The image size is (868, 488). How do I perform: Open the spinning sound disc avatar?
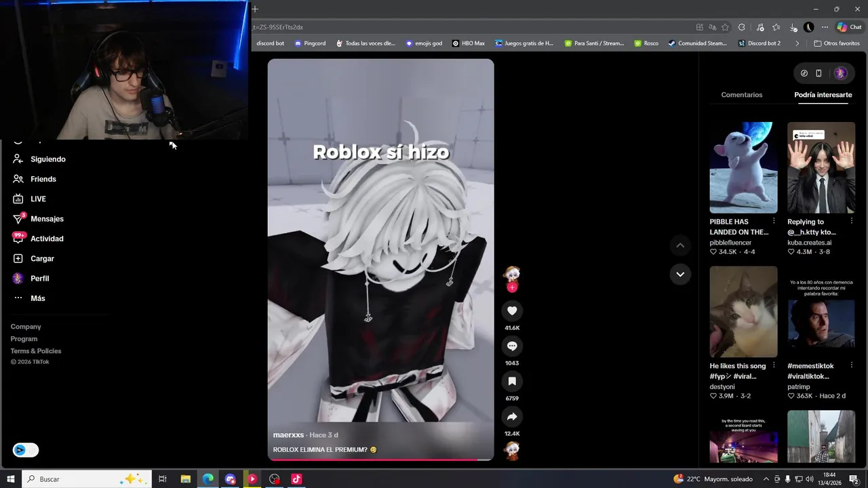pyautogui.click(x=512, y=451)
